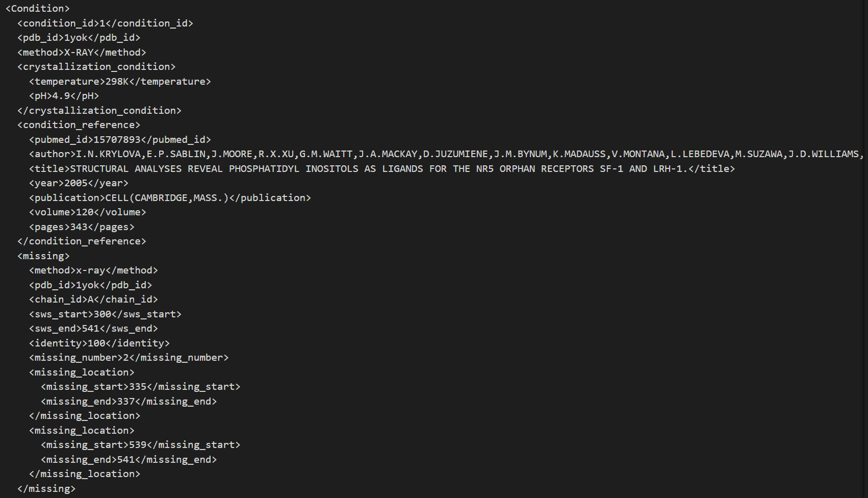Image resolution: width=868 pixels, height=498 pixels.
Task: Click the year 2005 line
Action: tap(79, 183)
